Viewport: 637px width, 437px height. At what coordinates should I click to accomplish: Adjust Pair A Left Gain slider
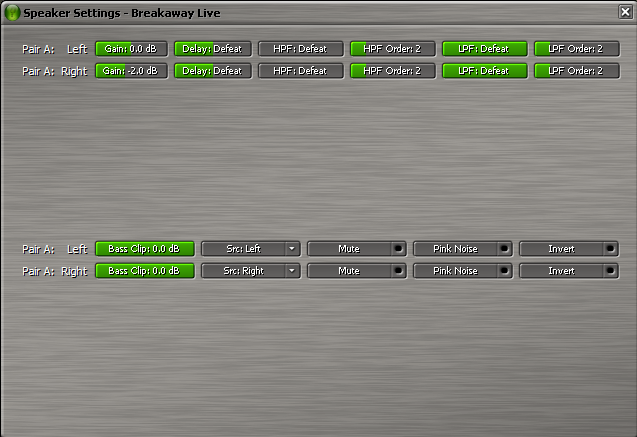[131, 49]
